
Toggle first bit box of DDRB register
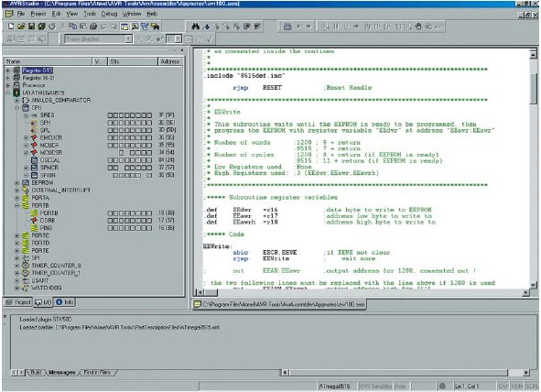coord(110,221)
